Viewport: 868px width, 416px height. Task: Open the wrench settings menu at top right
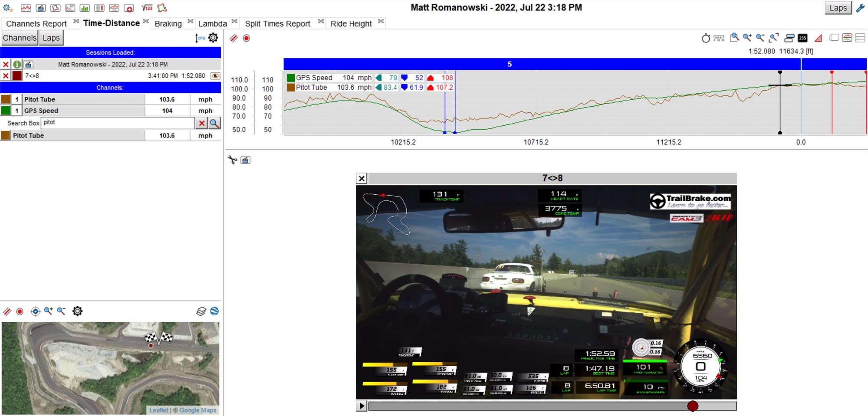(860, 8)
